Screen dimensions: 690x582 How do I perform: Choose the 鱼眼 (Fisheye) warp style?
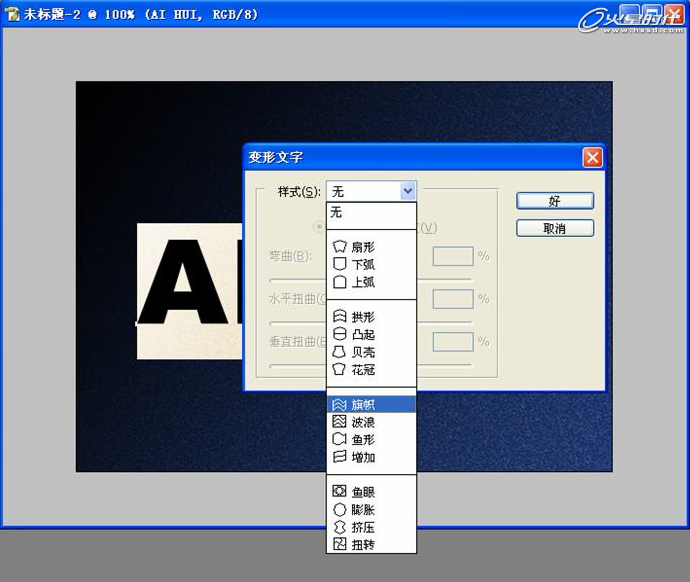362,492
